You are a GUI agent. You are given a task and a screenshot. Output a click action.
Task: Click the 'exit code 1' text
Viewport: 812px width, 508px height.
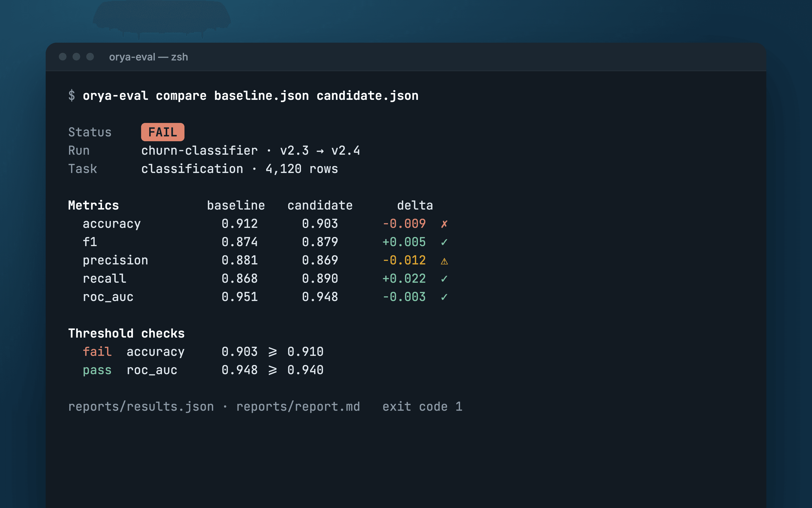point(422,407)
